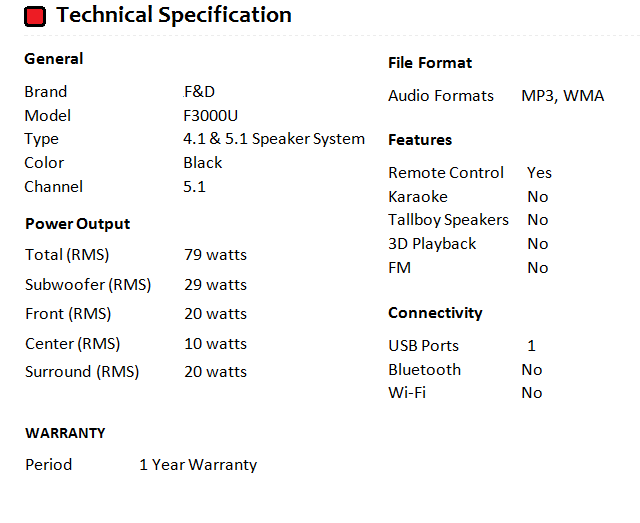Screen dimensions: 640x523
Task: Click the Technical Specification heading
Action: click(x=174, y=15)
